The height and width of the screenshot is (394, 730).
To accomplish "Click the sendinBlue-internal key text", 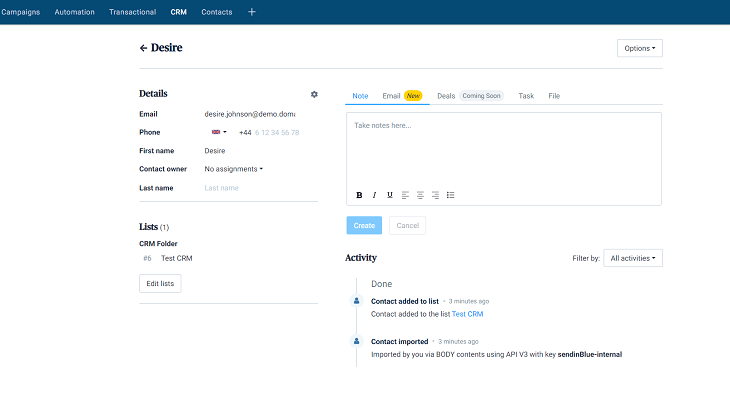I will point(590,354).
